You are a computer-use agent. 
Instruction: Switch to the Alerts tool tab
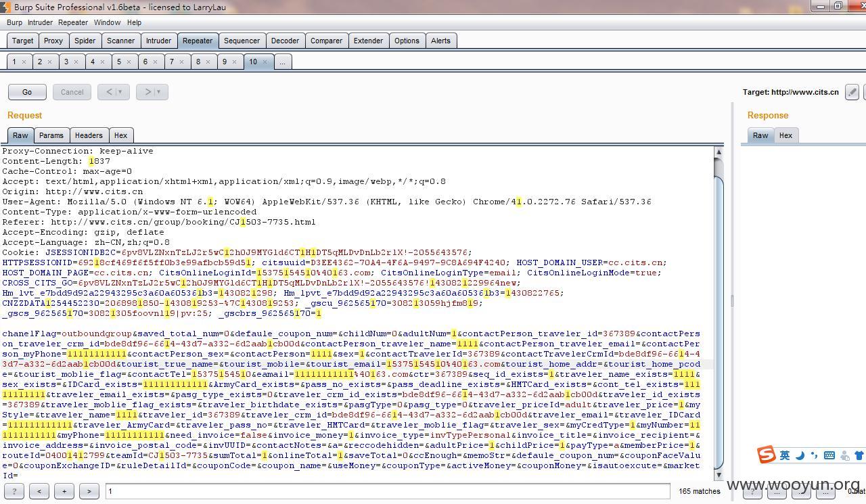pyautogui.click(x=440, y=41)
